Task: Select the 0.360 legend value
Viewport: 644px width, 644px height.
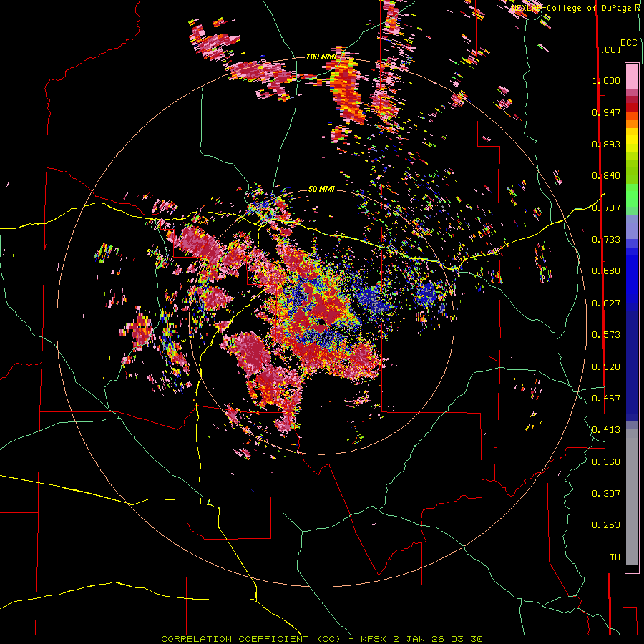Action: point(606,462)
